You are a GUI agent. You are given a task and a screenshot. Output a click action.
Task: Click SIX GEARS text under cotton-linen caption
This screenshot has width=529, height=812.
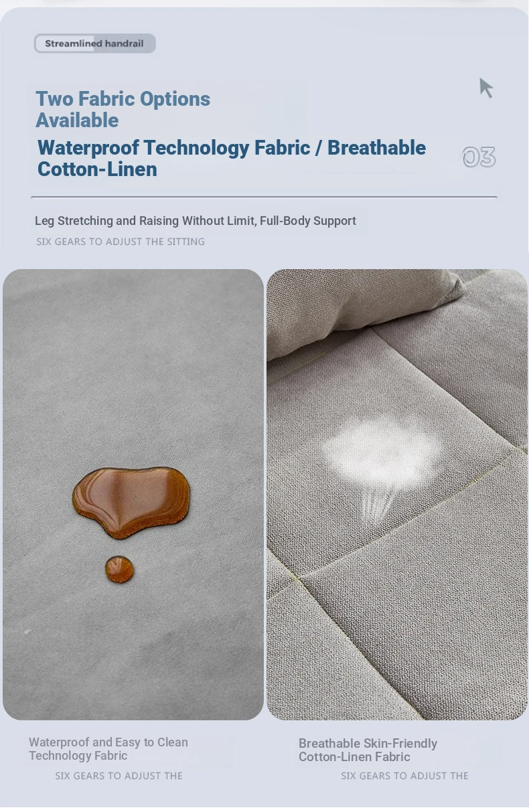pyautogui.click(x=404, y=776)
